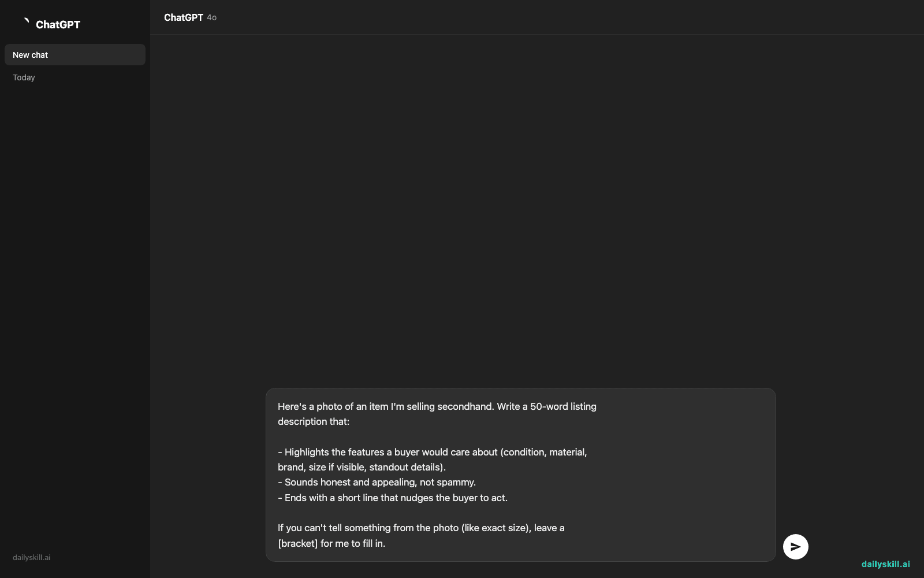Select the Today label in the sidebar
This screenshot has height=578, width=924.
[24, 77]
